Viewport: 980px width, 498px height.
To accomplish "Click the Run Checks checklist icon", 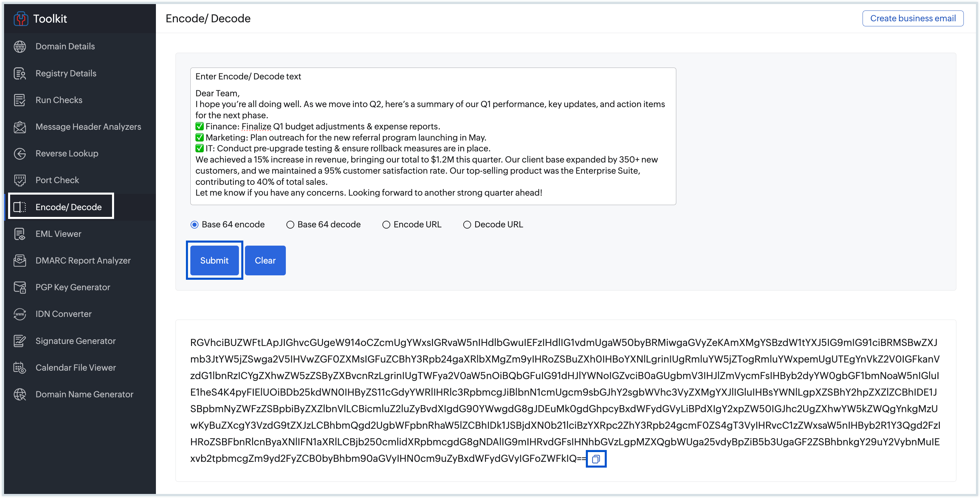I will pyautogui.click(x=20, y=100).
